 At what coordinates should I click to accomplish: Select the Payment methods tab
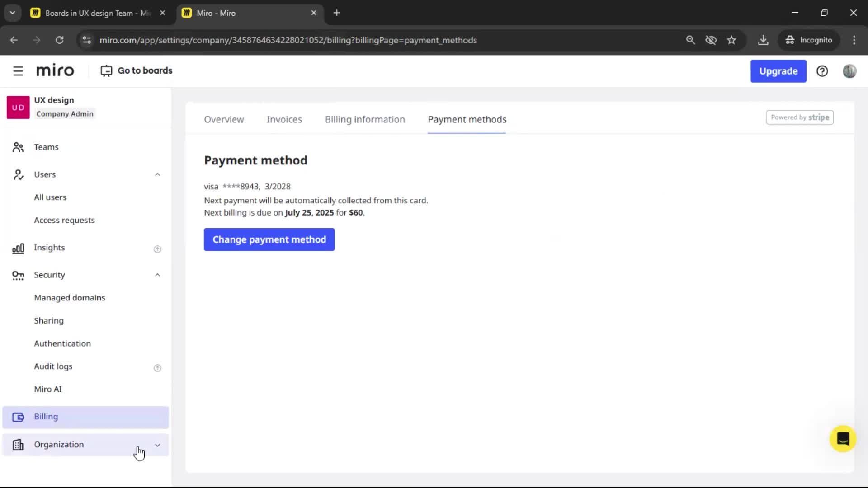pos(467,119)
